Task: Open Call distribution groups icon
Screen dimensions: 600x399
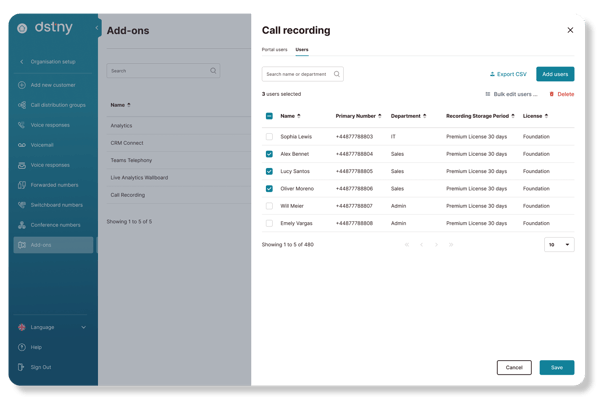Action: pyautogui.click(x=22, y=105)
